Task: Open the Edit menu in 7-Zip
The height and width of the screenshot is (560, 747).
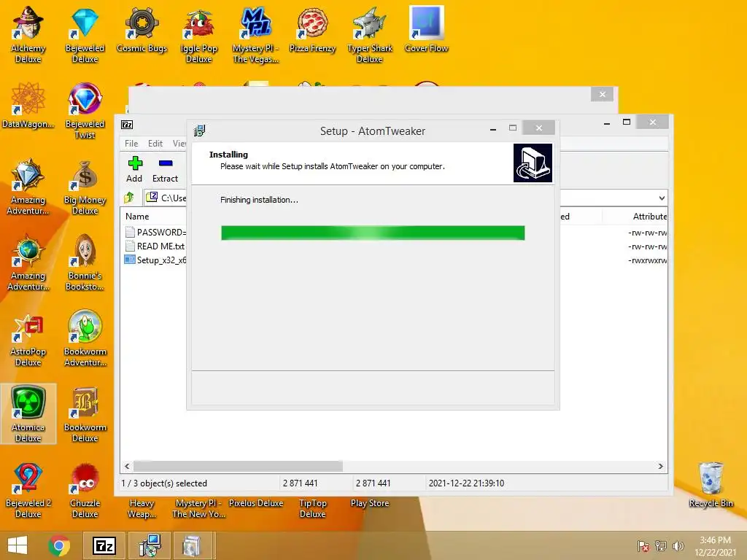Action: coord(155,144)
